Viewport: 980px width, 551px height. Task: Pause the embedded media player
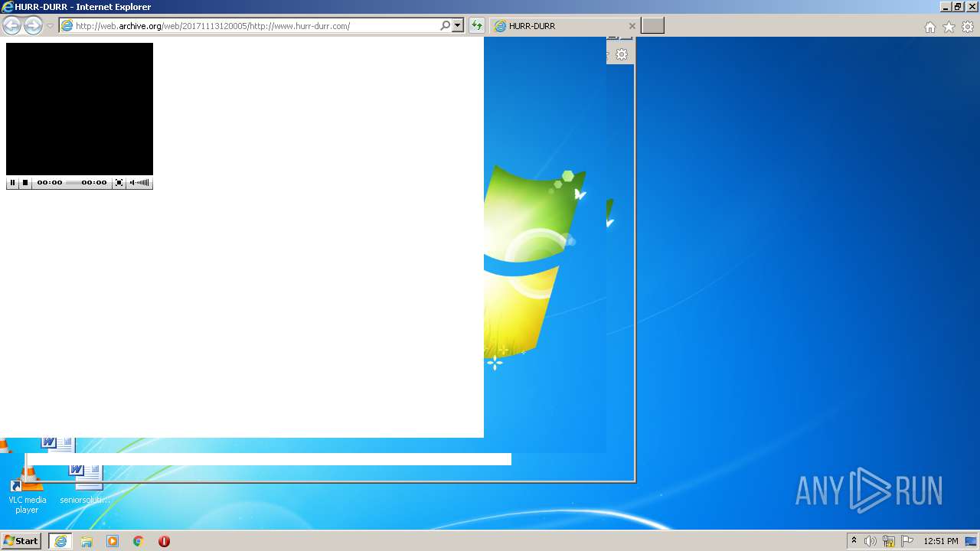point(12,183)
